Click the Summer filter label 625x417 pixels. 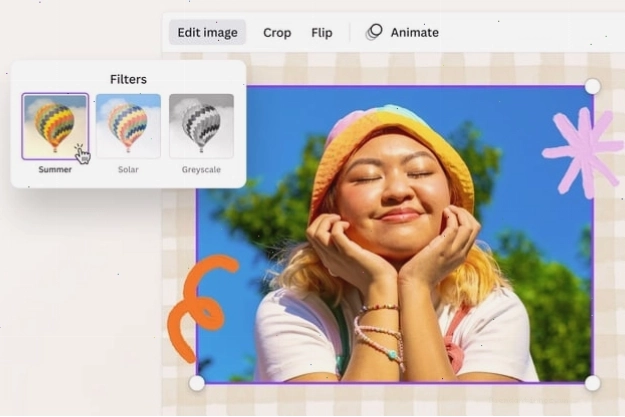click(x=55, y=169)
